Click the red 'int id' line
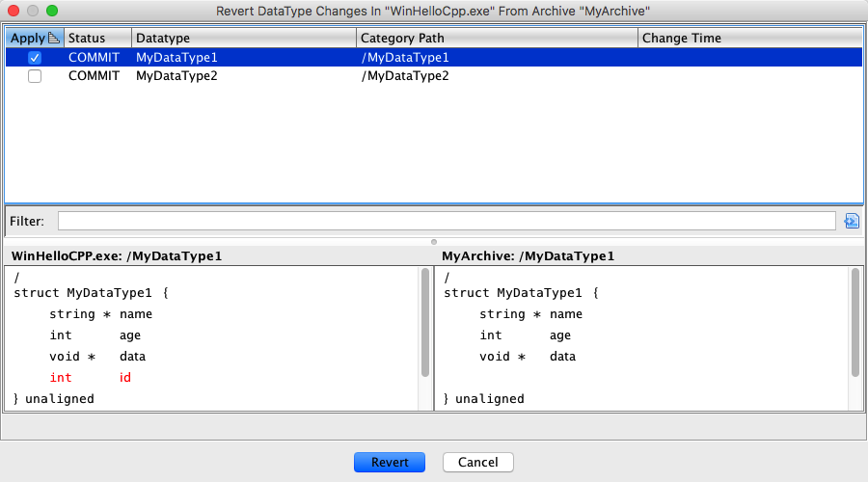The image size is (868, 482). pyautogui.click(x=91, y=378)
